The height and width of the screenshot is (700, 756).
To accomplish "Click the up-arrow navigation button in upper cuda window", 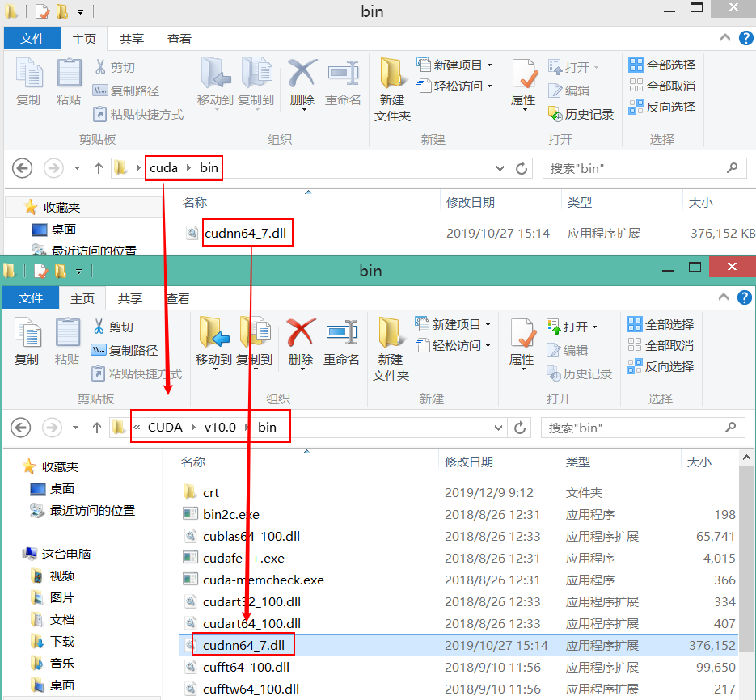I will 99,168.
